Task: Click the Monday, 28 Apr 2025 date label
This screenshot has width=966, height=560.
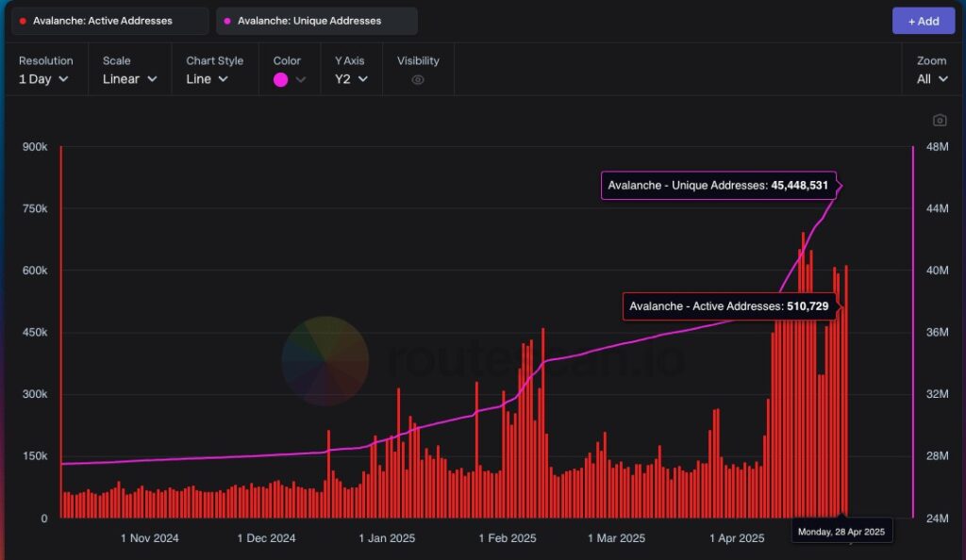Action: point(841,532)
